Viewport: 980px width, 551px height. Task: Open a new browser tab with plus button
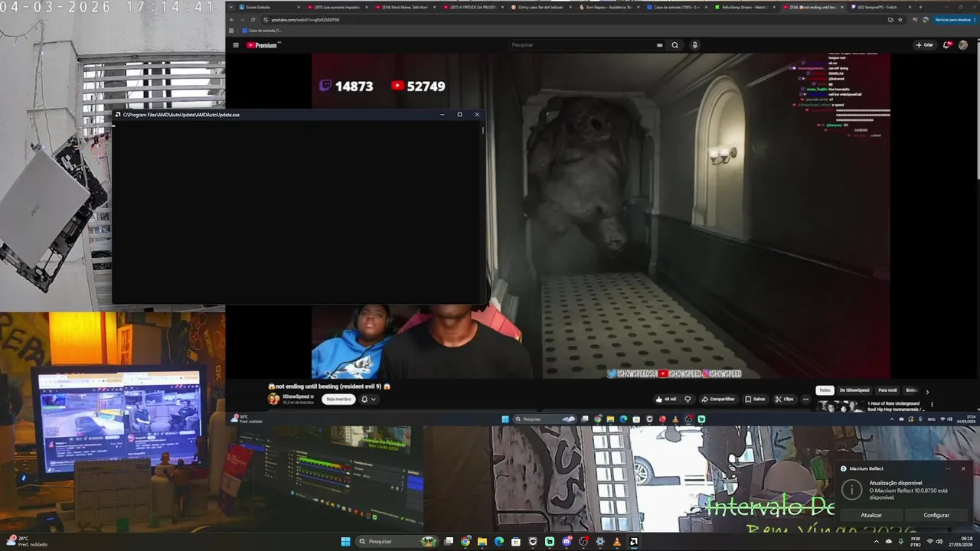pos(922,7)
